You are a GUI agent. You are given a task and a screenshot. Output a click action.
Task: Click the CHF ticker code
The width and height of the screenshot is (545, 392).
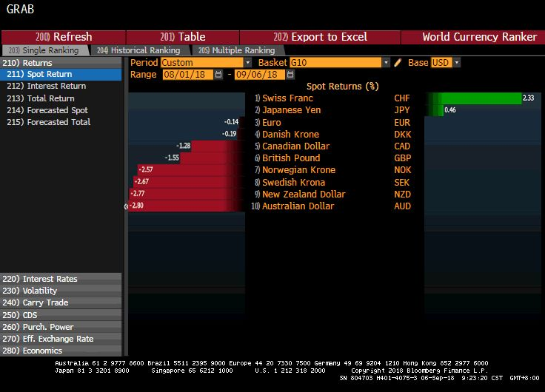pos(402,98)
